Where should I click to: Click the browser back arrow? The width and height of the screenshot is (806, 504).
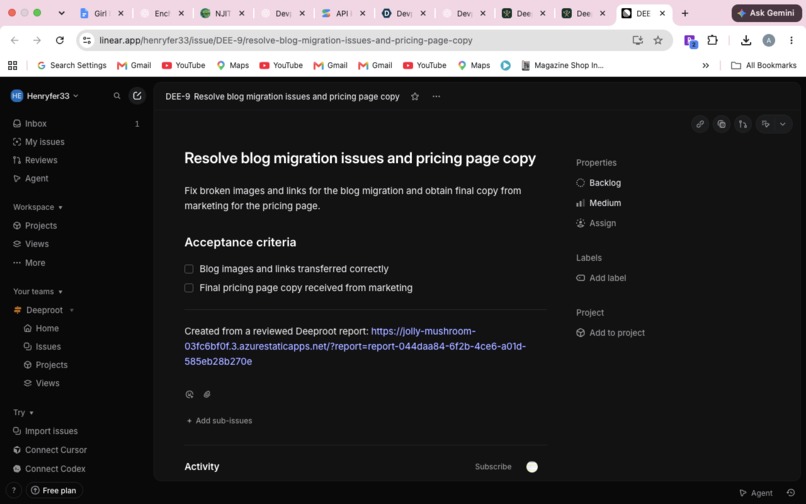pyautogui.click(x=14, y=40)
